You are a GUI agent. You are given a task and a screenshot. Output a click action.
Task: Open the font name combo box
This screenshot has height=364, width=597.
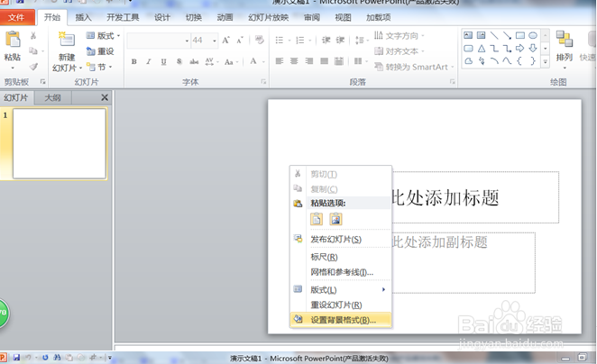point(159,41)
